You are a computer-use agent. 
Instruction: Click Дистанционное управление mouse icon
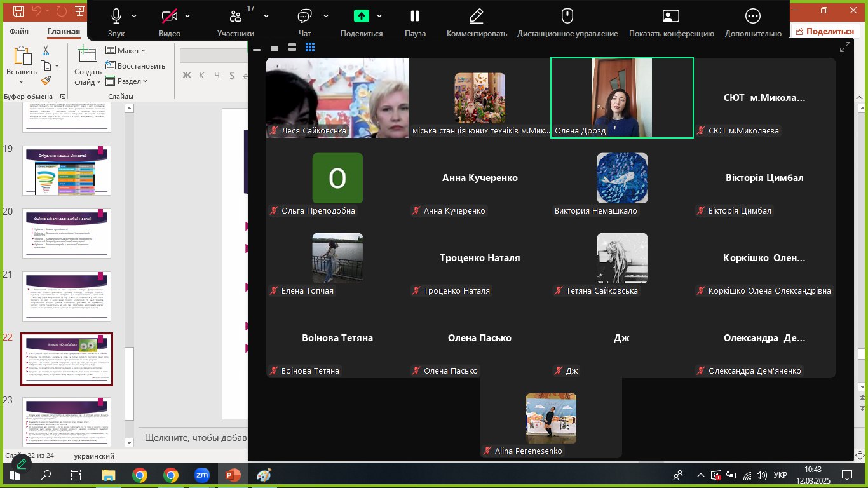tap(567, 16)
